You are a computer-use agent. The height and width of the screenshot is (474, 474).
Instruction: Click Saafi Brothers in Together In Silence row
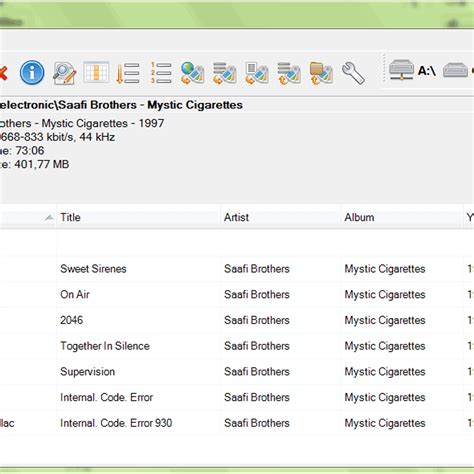[257, 346]
